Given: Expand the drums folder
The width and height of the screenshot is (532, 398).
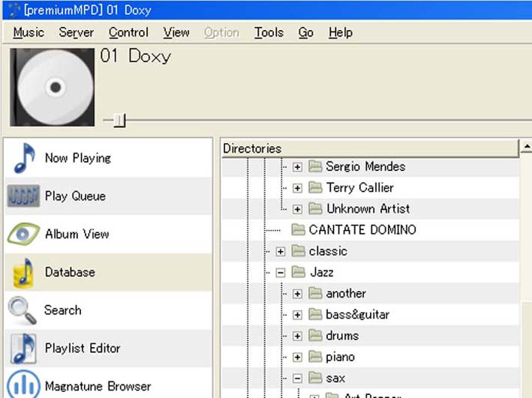Looking at the screenshot, I should pos(297,336).
